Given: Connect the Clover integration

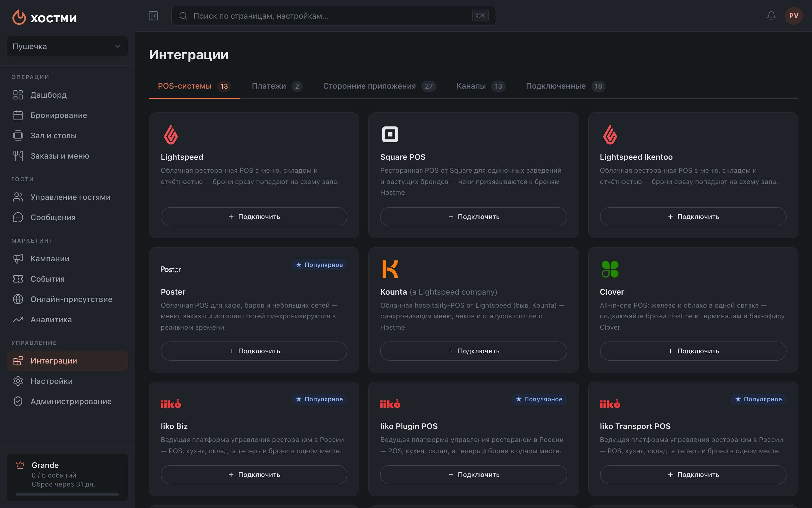Looking at the screenshot, I should tap(693, 351).
